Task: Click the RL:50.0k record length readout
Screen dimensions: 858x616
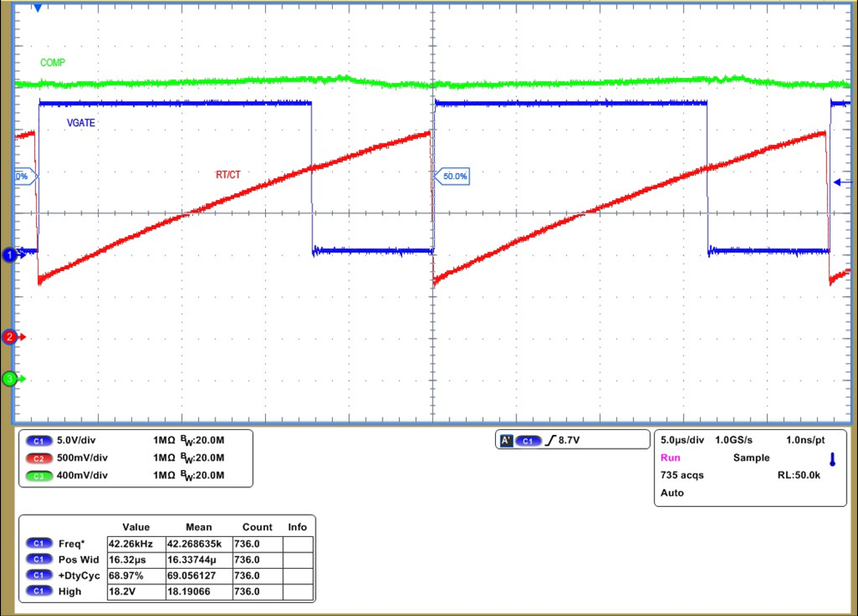Action: (797, 475)
